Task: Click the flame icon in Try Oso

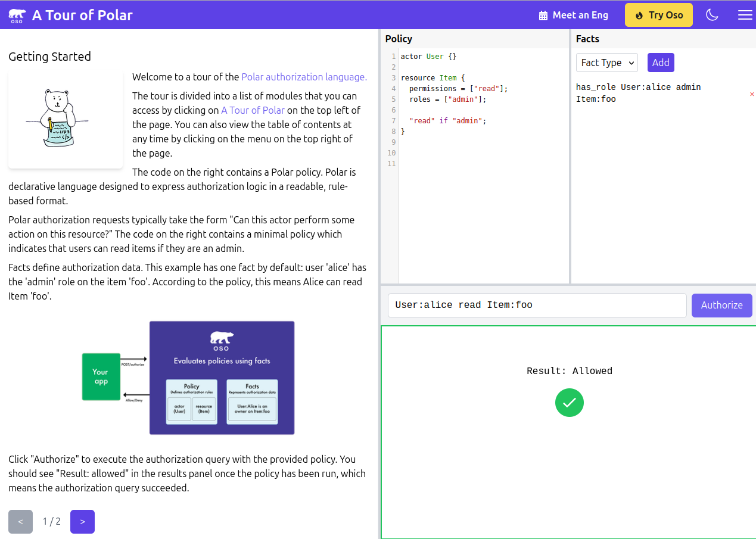Action: point(639,15)
